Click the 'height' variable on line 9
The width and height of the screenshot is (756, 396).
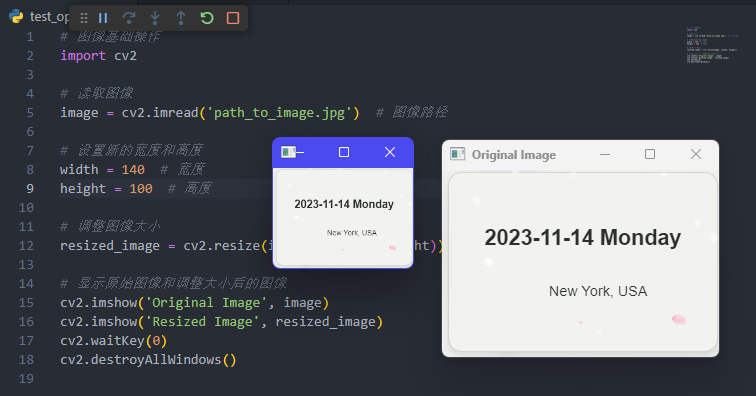click(x=83, y=189)
